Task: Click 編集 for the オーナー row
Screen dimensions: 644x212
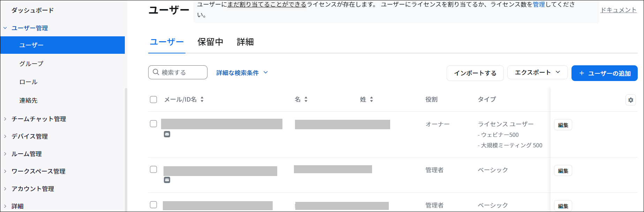Action: 563,125
